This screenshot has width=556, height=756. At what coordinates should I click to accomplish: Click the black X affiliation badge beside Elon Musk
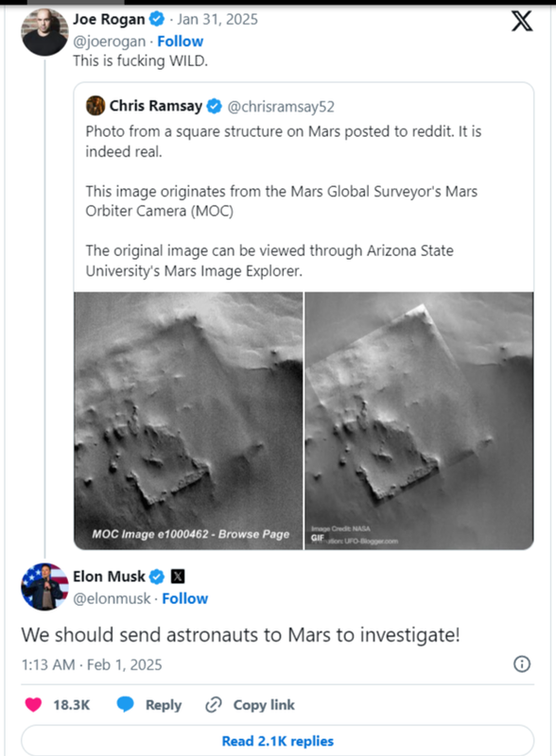pos(178,576)
